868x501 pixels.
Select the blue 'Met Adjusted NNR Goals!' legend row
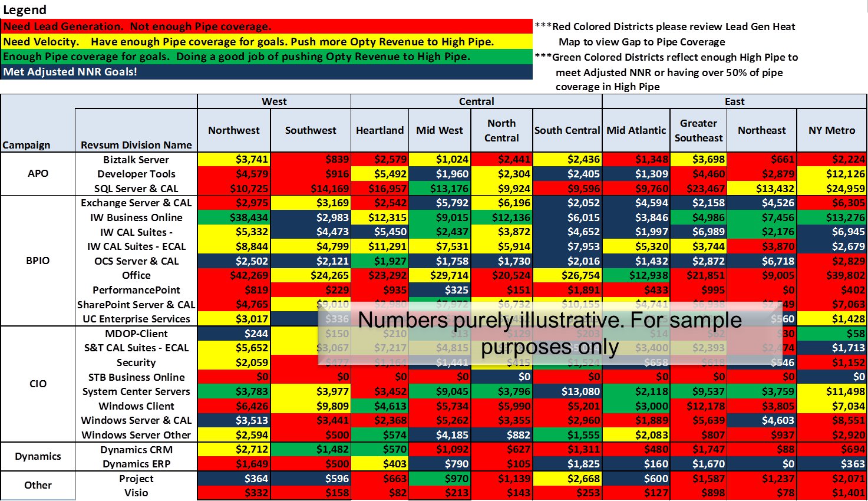click(266, 72)
